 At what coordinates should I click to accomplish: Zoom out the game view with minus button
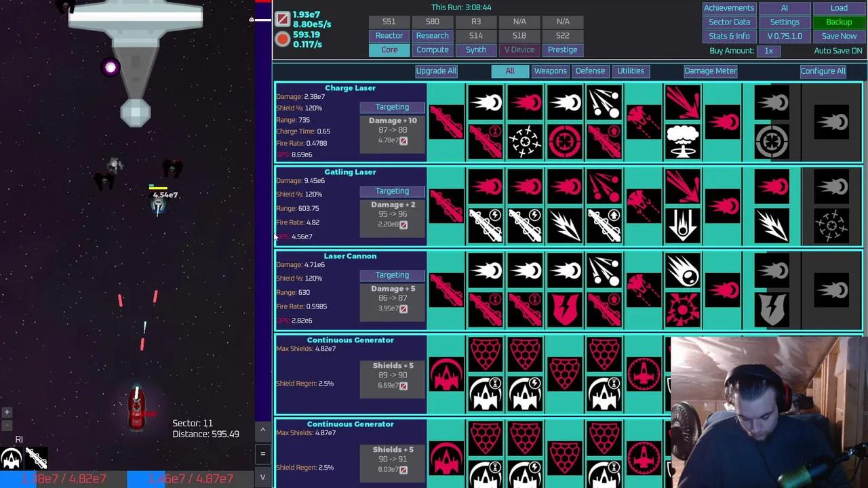point(7,425)
